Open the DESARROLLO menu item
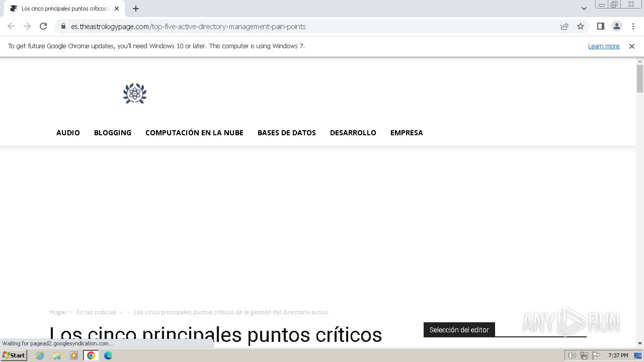The height and width of the screenshot is (362, 644). pos(353,133)
